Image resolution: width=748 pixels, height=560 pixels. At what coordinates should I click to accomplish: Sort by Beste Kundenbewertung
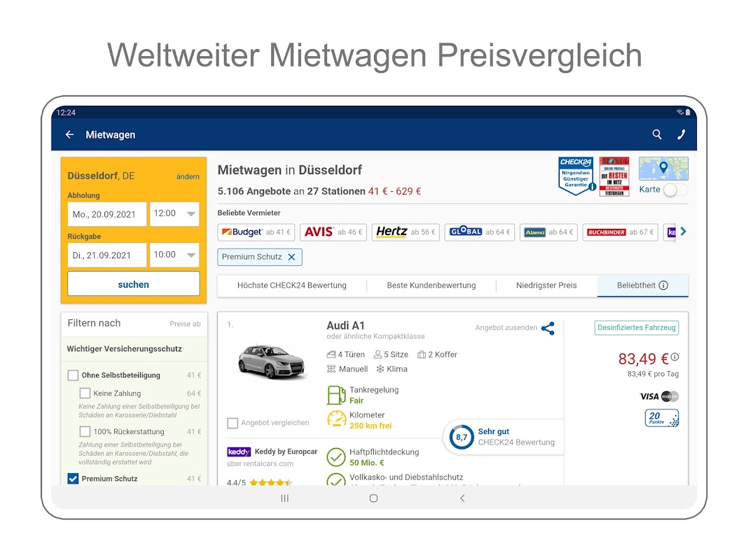pyautogui.click(x=431, y=286)
